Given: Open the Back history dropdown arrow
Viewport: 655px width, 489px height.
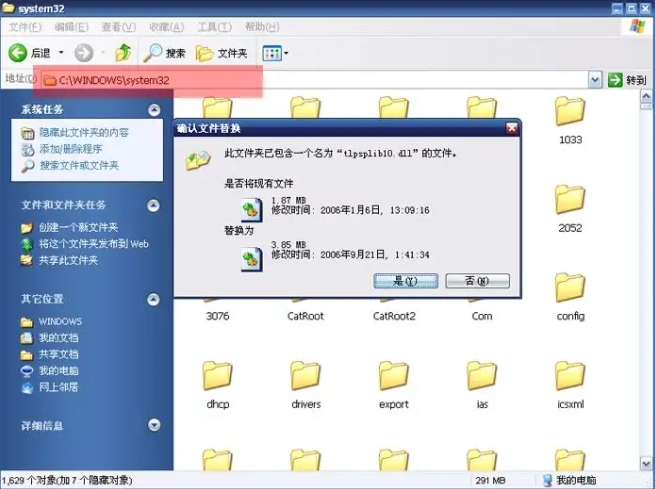Looking at the screenshot, I should [61, 53].
